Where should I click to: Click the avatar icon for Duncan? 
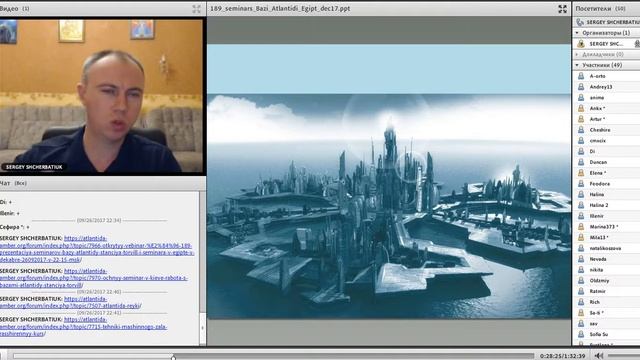click(581, 162)
